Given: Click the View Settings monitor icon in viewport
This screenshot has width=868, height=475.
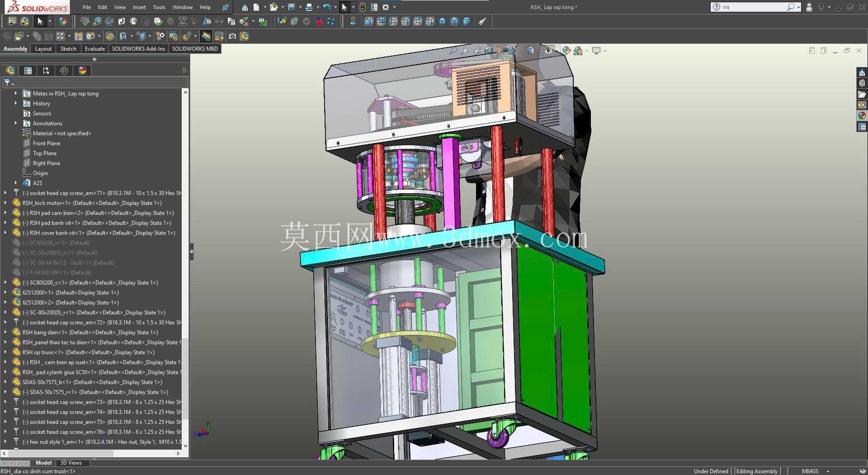Looking at the screenshot, I should pyautogui.click(x=596, y=51).
